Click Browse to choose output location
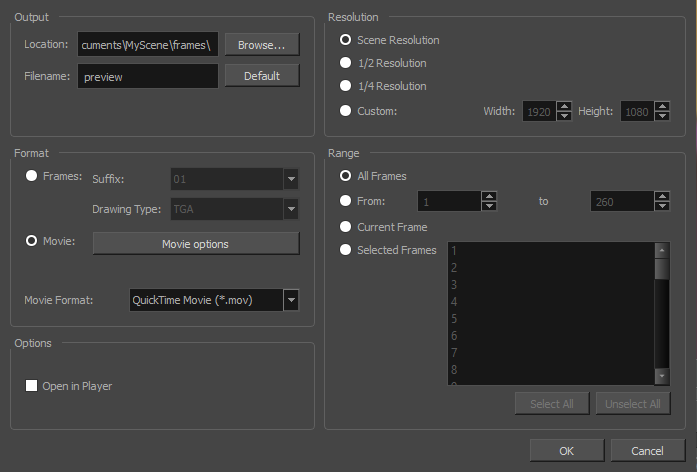Screen dimensions: 697x472 click(x=261, y=44)
